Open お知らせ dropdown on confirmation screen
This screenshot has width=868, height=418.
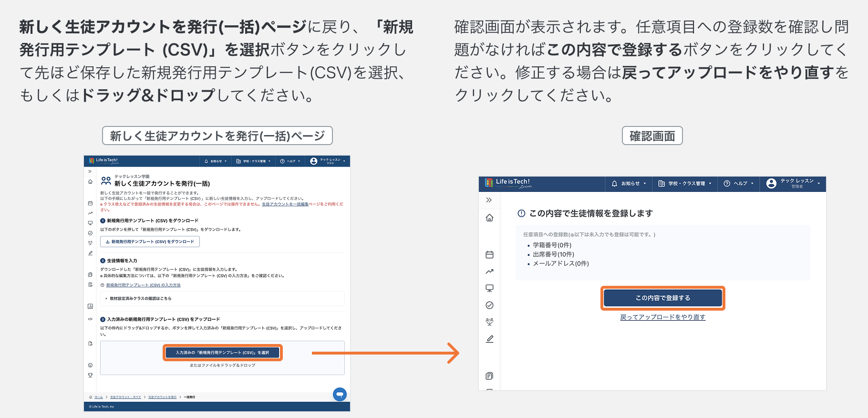point(629,183)
